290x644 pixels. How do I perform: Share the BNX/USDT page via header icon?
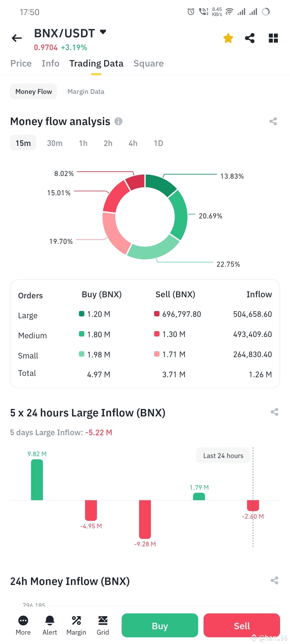pos(250,38)
